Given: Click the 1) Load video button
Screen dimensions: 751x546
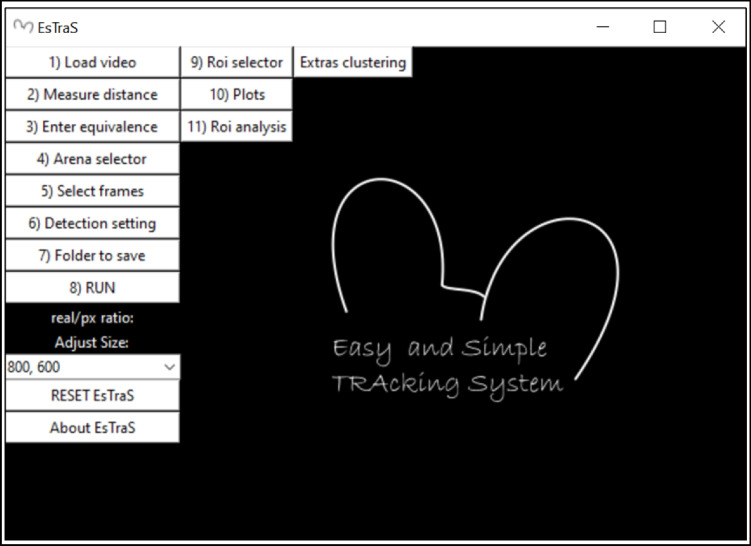Looking at the screenshot, I should [x=92, y=62].
